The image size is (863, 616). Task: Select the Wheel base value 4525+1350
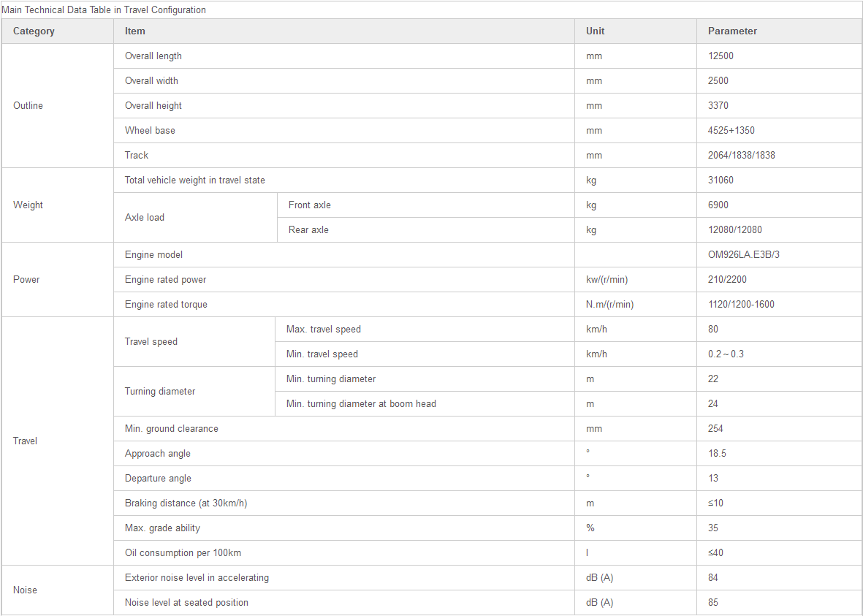731,131
